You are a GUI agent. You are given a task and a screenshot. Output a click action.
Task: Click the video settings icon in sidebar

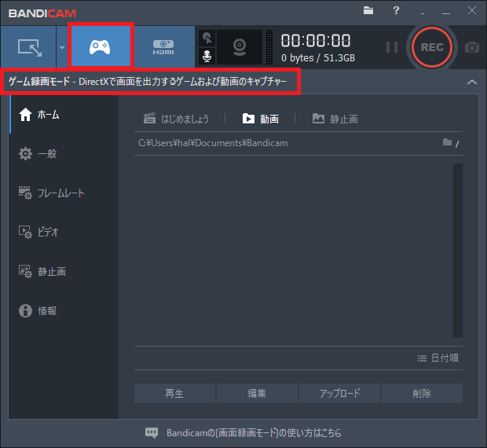point(25,232)
